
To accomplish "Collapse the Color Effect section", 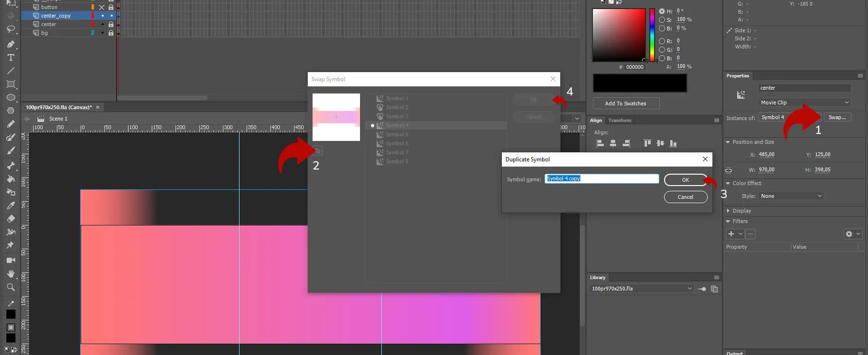I will [728, 183].
